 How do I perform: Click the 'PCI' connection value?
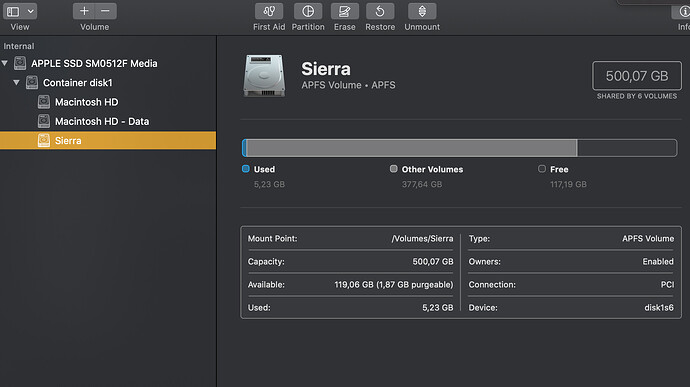tap(667, 285)
